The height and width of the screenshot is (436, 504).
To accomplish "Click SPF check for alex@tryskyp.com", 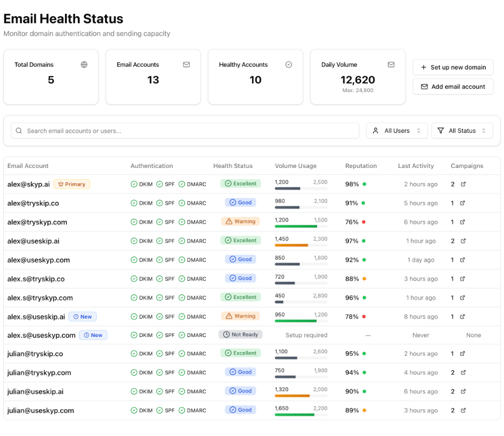I will pyautogui.click(x=160, y=222).
